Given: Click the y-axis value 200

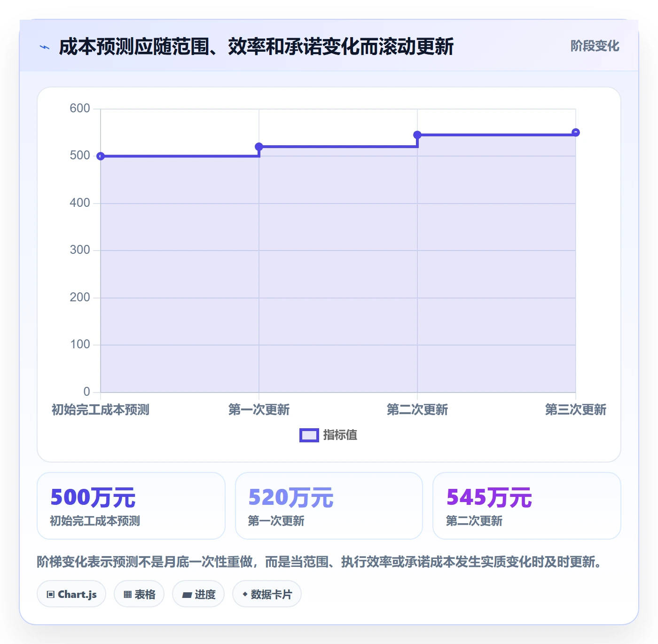Looking at the screenshot, I should coord(80,298).
